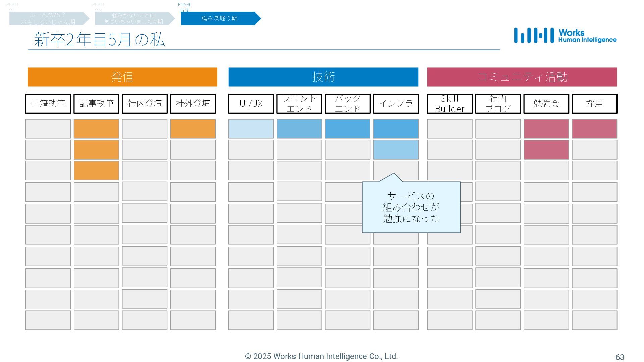Image resolution: width=644 pixels, height=362 pixels.
Task: Select the 強み深掘り期 phase arrow
Action: click(221, 18)
